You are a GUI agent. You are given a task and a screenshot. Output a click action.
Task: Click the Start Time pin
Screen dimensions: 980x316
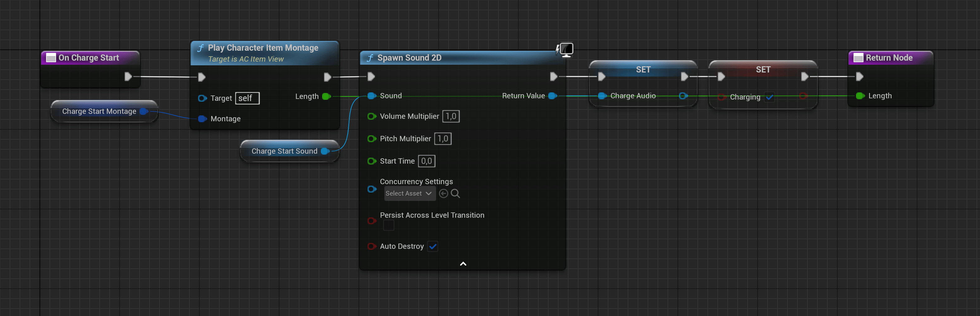point(372,161)
